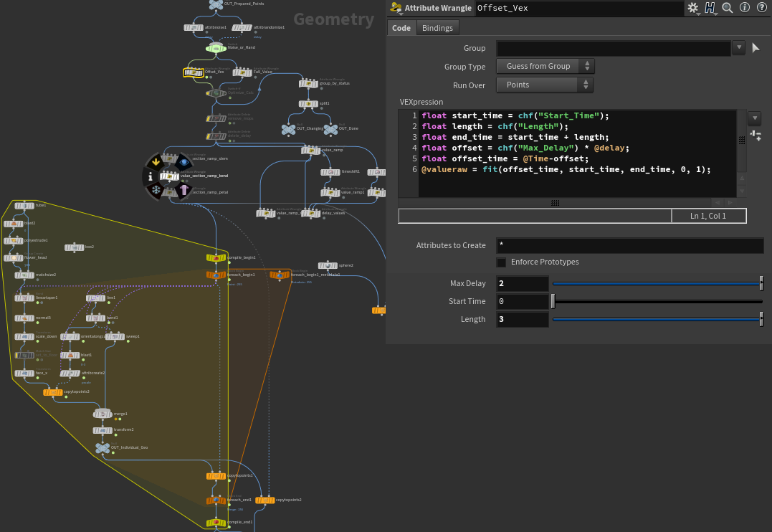Click the Max Delay slider
772x532 pixels.
click(x=657, y=283)
